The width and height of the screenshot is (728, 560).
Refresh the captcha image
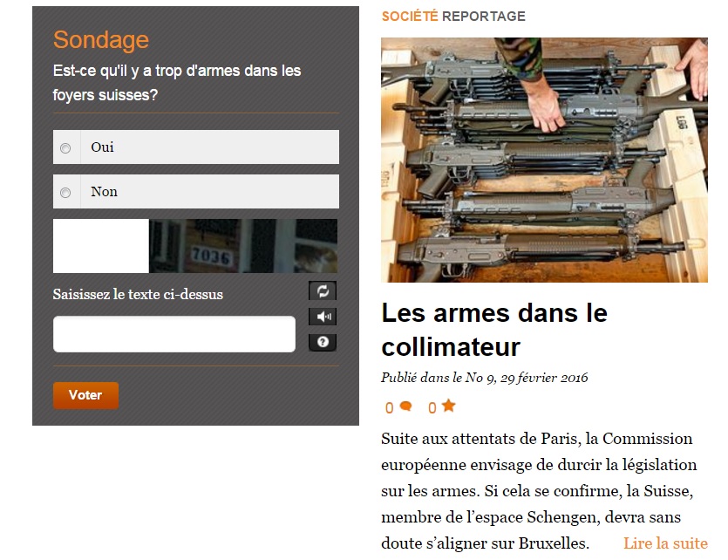[x=323, y=291]
